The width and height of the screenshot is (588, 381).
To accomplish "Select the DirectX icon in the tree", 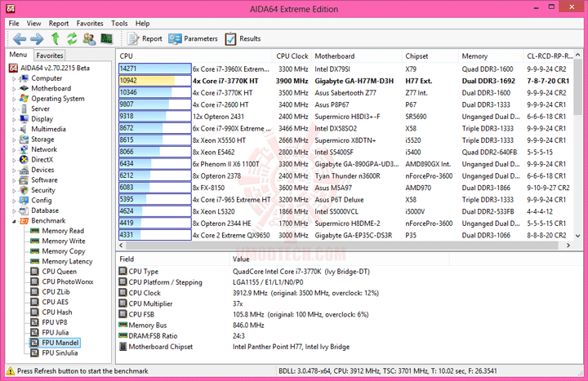I will point(24,160).
